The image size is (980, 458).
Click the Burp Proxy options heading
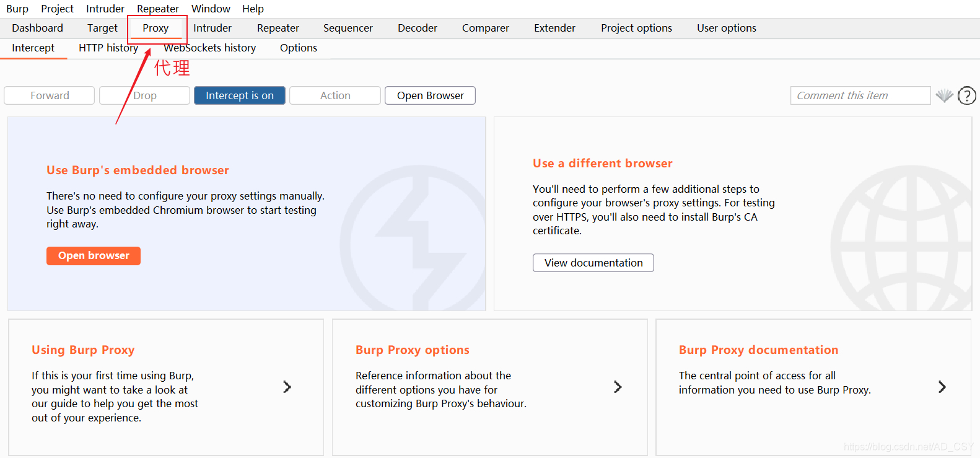tap(413, 350)
